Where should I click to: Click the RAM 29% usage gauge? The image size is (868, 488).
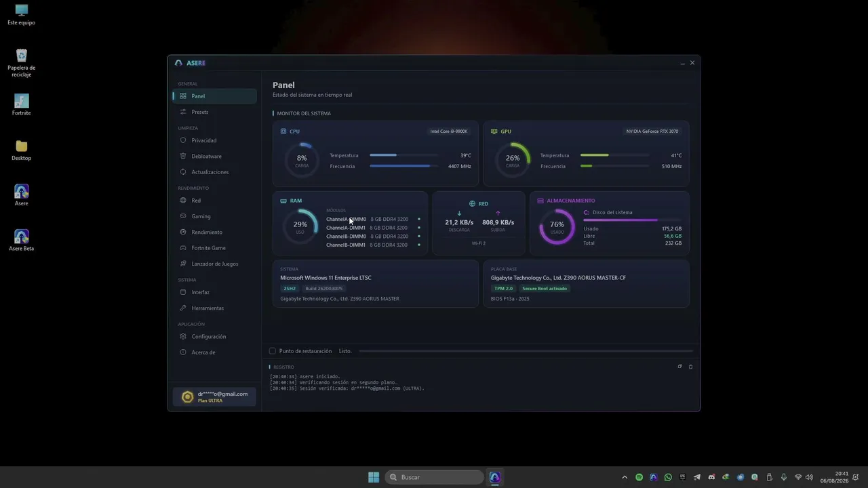300,226
